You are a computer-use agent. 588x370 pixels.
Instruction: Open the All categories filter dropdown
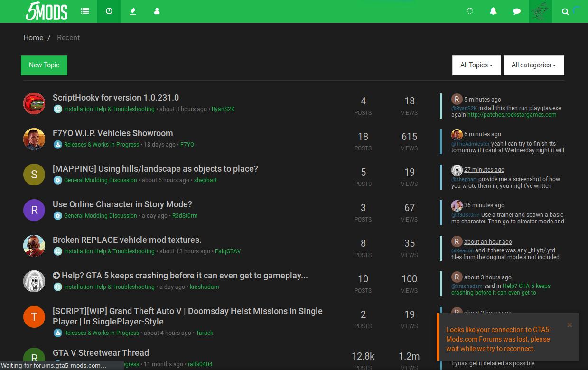click(x=533, y=65)
